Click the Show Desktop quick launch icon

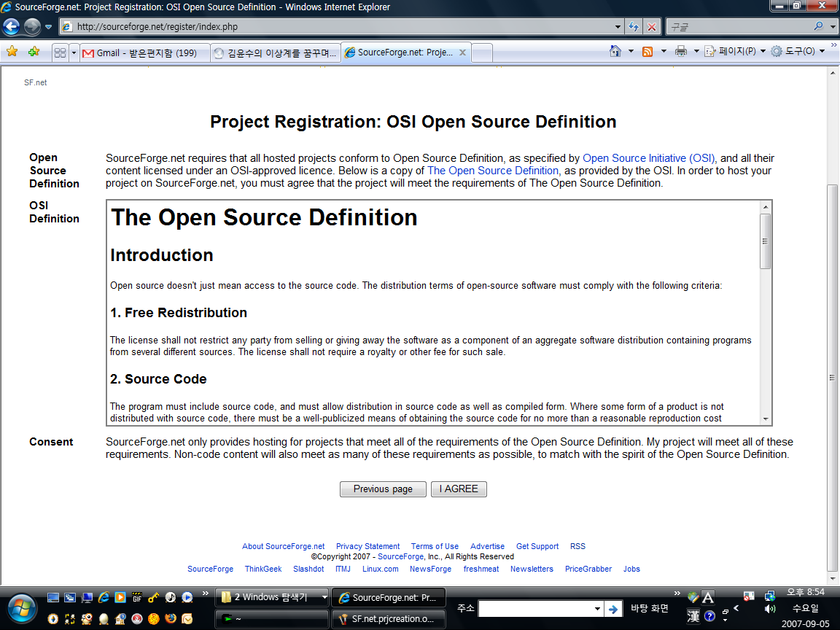(x=53, y=597)
